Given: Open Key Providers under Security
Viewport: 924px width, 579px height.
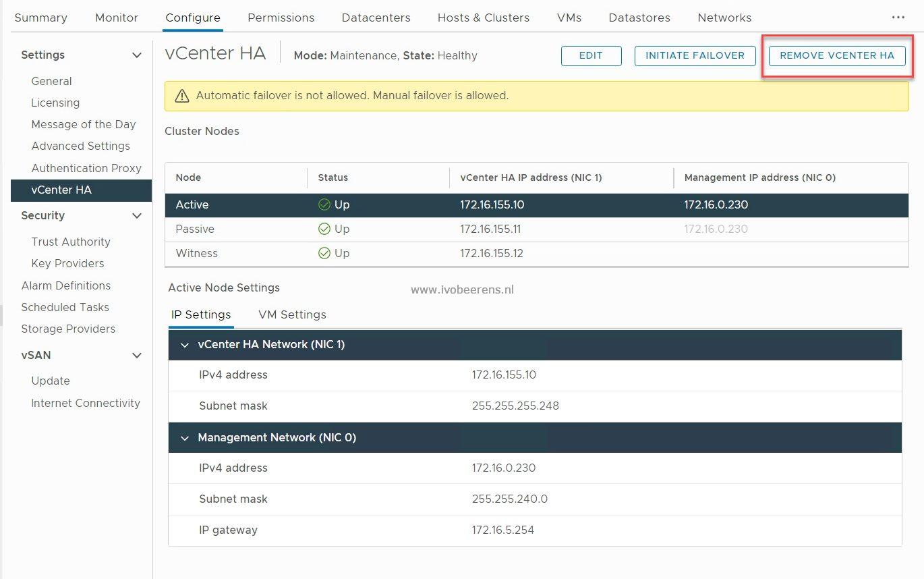Looking at the screenshot, I should [x=67, y=263].
